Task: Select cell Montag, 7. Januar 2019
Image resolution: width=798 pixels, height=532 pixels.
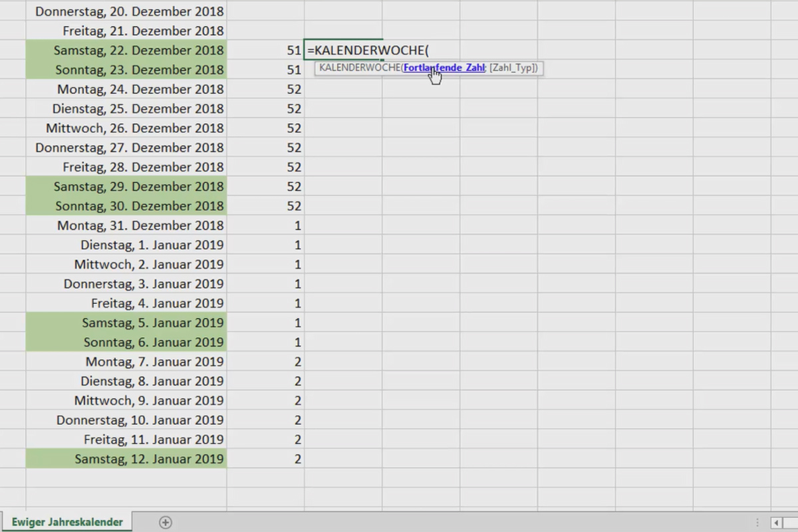Action: click(126, 362)
